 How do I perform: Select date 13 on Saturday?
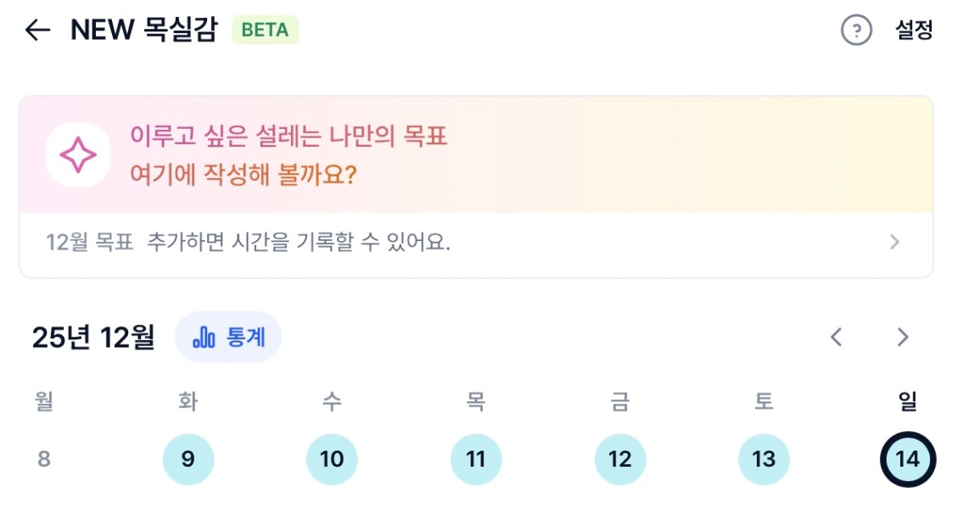pos(764,460)
